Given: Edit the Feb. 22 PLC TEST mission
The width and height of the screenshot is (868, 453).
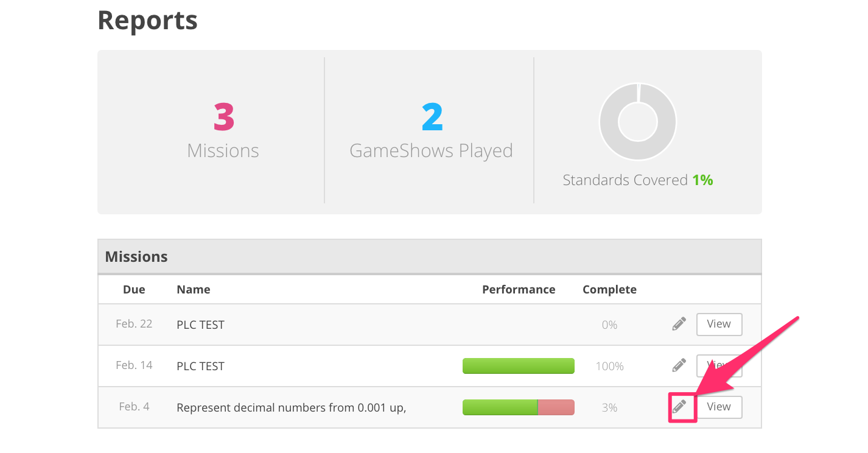Looking at the screenshot, I should click(x=679, y=325).
